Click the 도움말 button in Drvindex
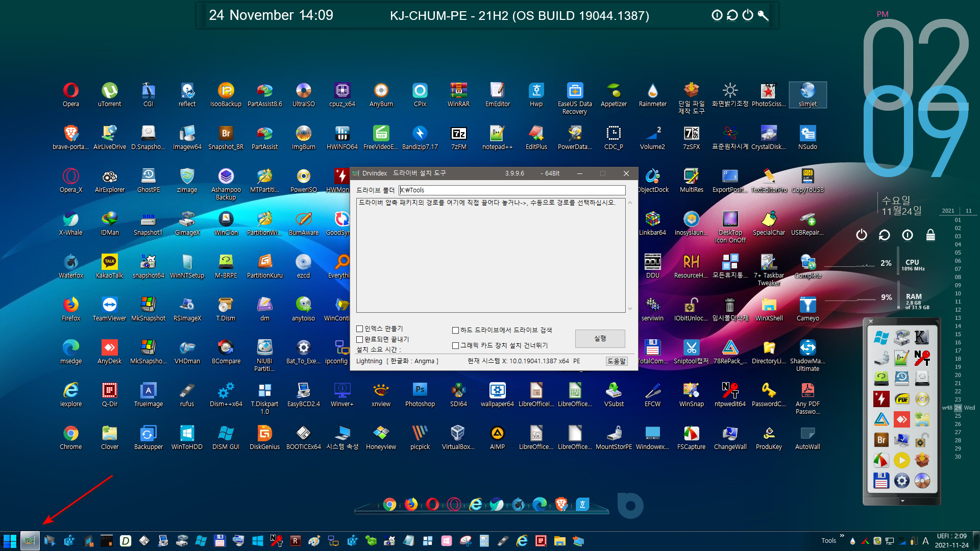This screenshot has width=980, height=551. tap(616, 361)
